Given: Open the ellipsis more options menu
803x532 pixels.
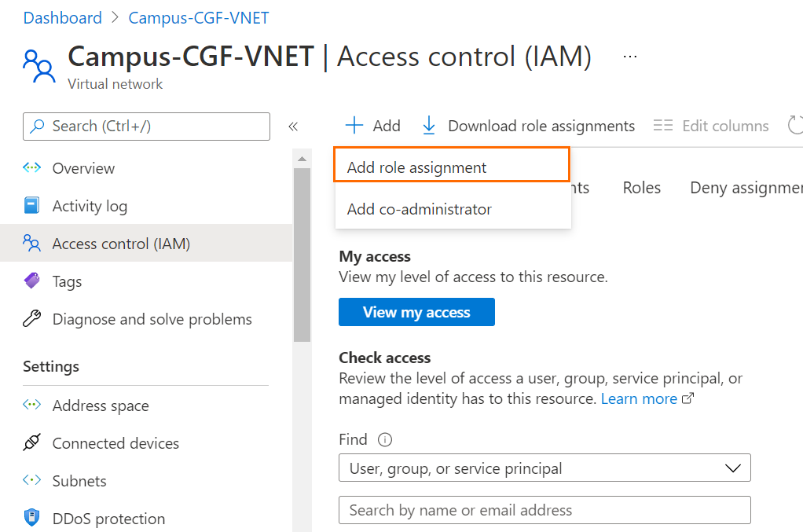Looking at the screenshot, I should (630, 57).
